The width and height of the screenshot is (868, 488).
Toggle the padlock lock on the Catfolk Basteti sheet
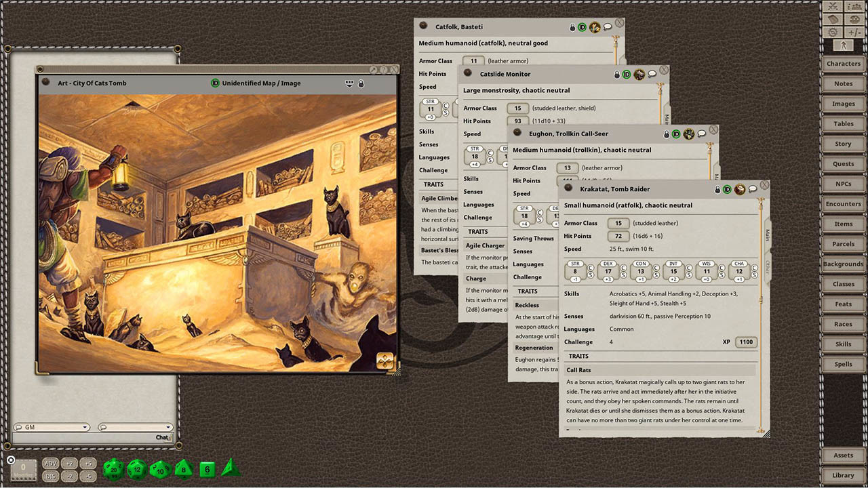(572, 26)
